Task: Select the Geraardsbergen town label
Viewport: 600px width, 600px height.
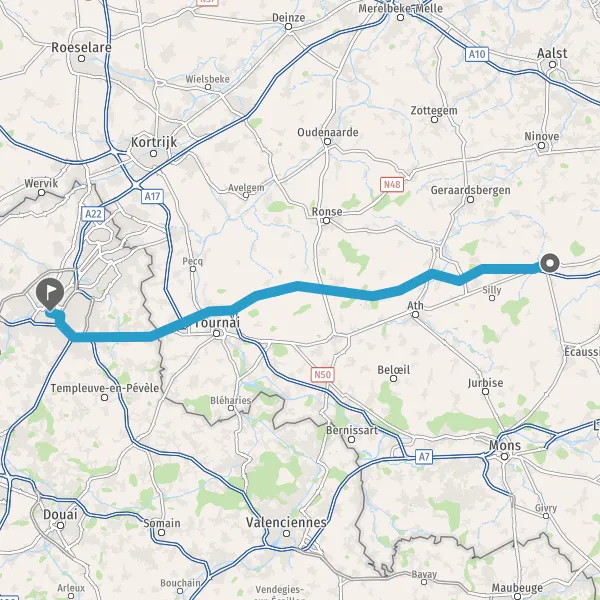Action: [x=470, y=190]
